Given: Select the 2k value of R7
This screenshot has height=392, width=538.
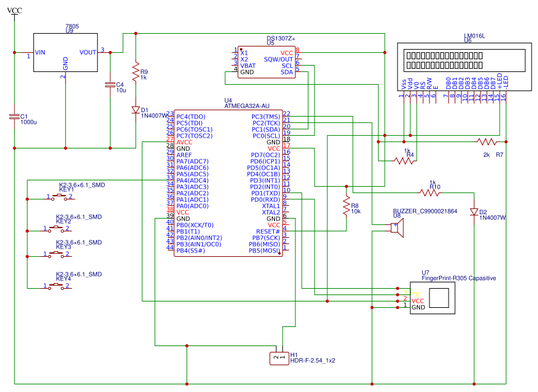Looking at the screenshot, I should pyautogui.click(x=486, y=155).
